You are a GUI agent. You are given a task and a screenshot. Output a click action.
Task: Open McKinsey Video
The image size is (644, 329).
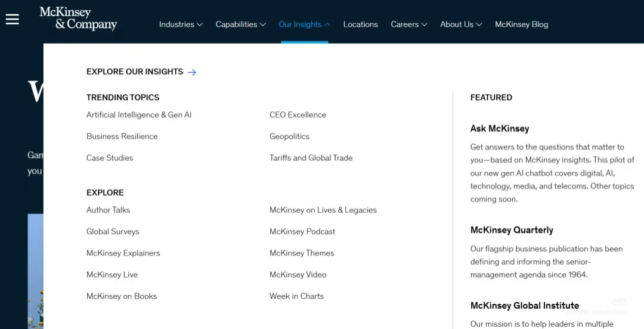(x=298, y=275)
